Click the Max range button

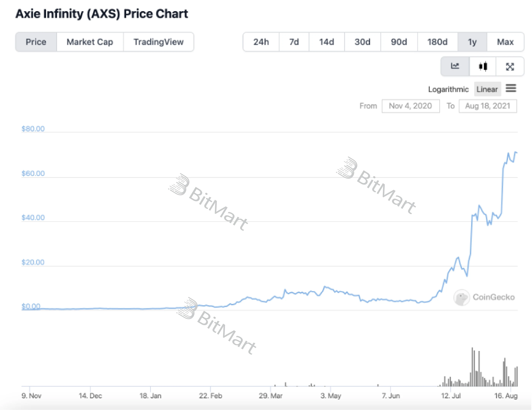coord(505,42)
